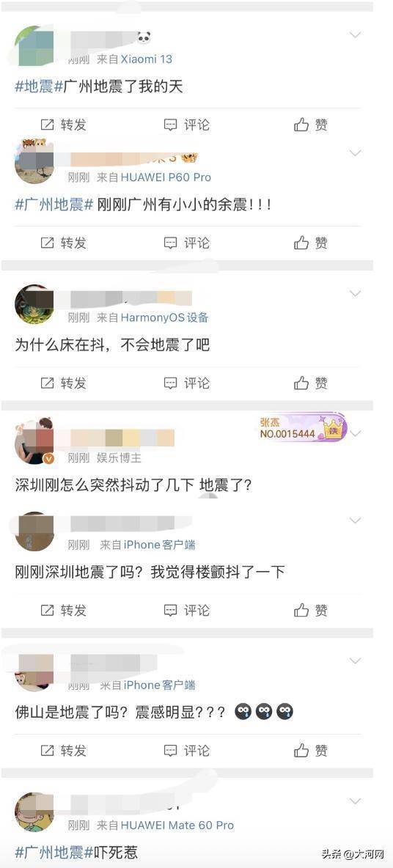
Task: Repost the Shenzhen iPhone earthquake post
Action: 64,611
